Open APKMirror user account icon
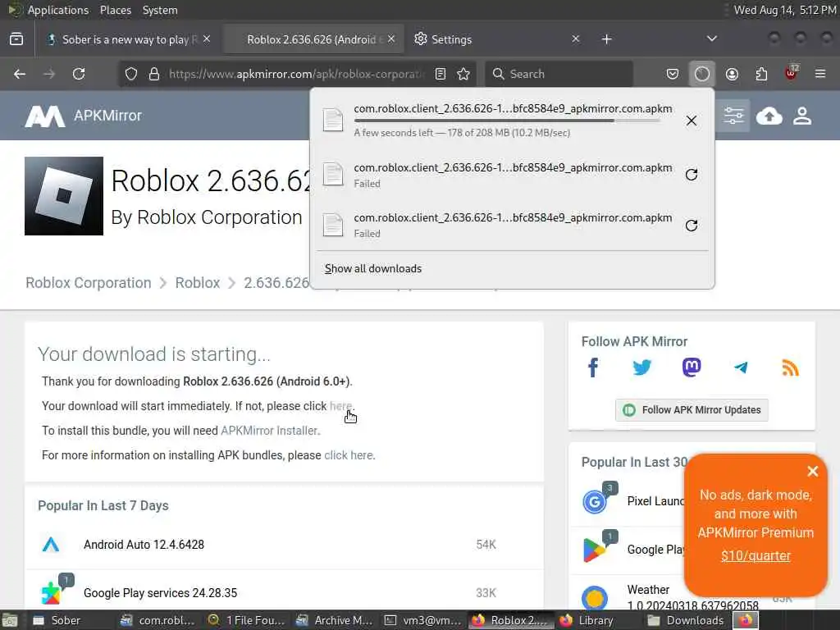840x630 pixels. (802, 116)
